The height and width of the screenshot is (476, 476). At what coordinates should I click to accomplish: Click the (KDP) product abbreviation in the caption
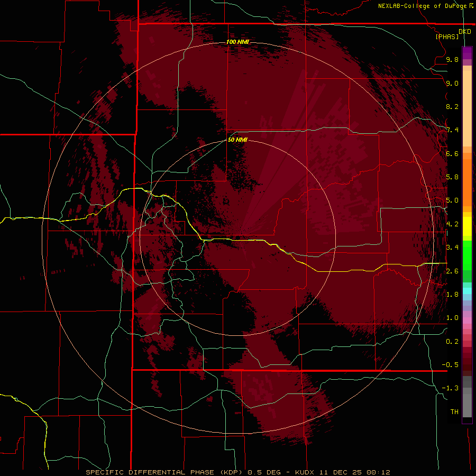click(x=232, y=472)
